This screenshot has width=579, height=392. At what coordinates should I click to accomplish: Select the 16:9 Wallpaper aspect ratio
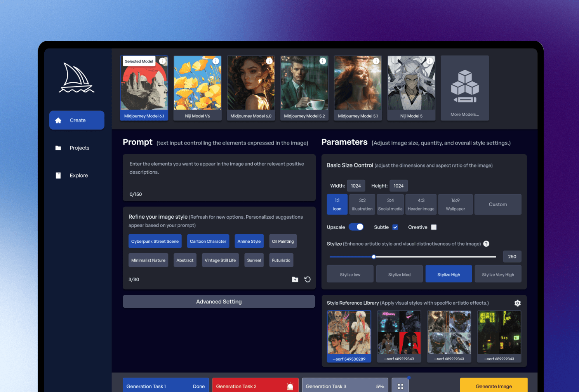(456, 204)
